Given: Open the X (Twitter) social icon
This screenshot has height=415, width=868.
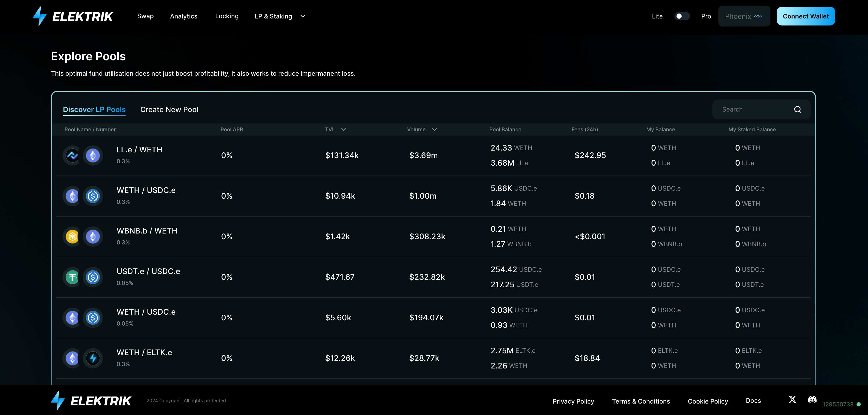Looking at the screenshot, I should tap(792, 399).
